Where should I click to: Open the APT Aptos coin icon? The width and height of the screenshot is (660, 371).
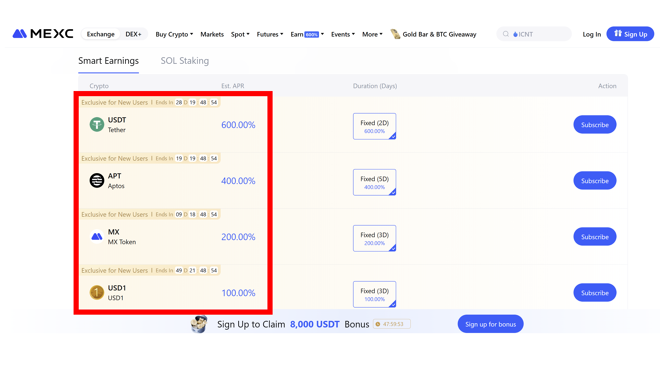coord(97,181)
